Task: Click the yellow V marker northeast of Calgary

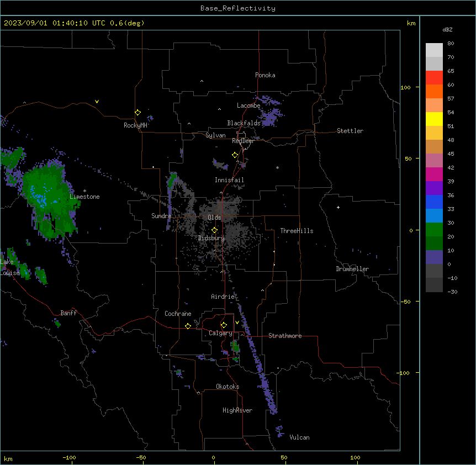Action: point(237,323)
